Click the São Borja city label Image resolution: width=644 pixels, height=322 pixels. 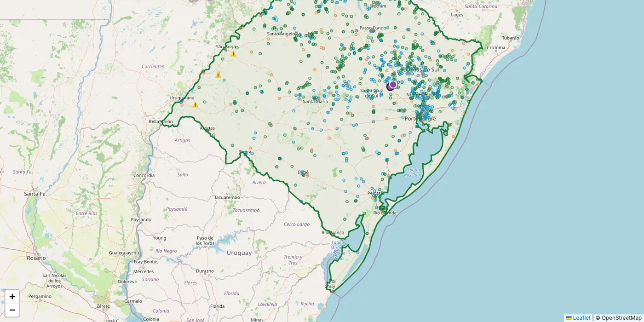[226, 47]
